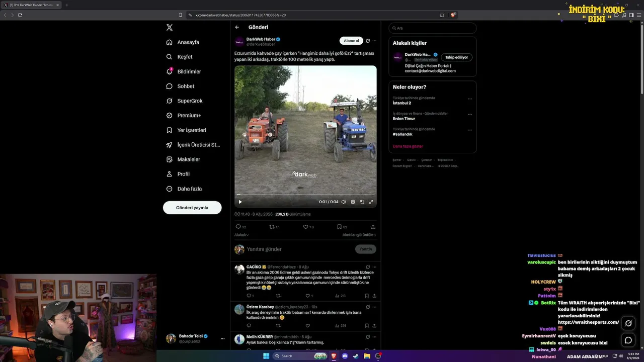
Task: Open the İstanbul 2 trend
Action: click(402, 103)
